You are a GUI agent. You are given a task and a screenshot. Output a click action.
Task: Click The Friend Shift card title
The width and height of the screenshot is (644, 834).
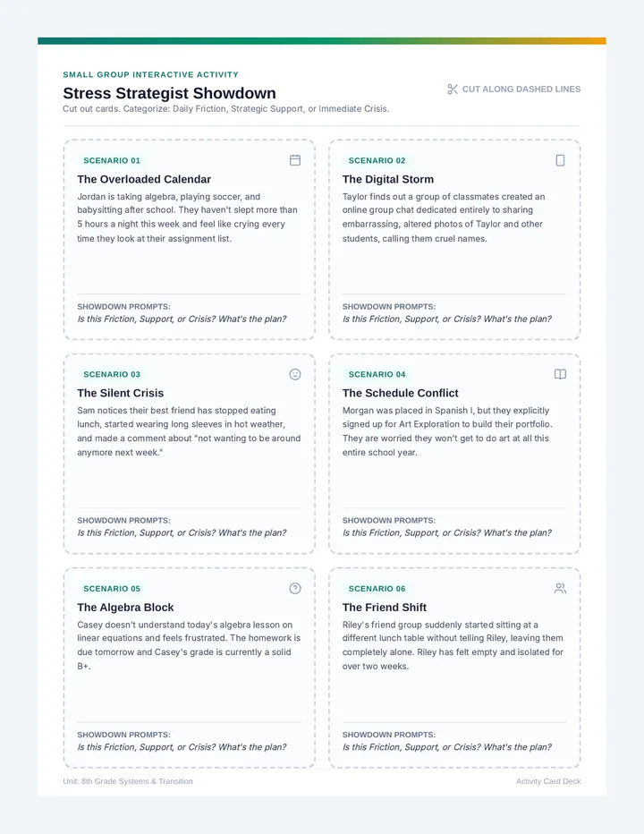[385, 608]
